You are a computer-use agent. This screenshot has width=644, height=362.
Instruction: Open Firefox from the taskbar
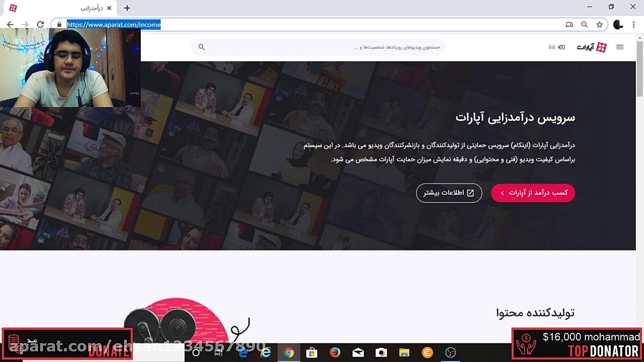tap(335, 353)
